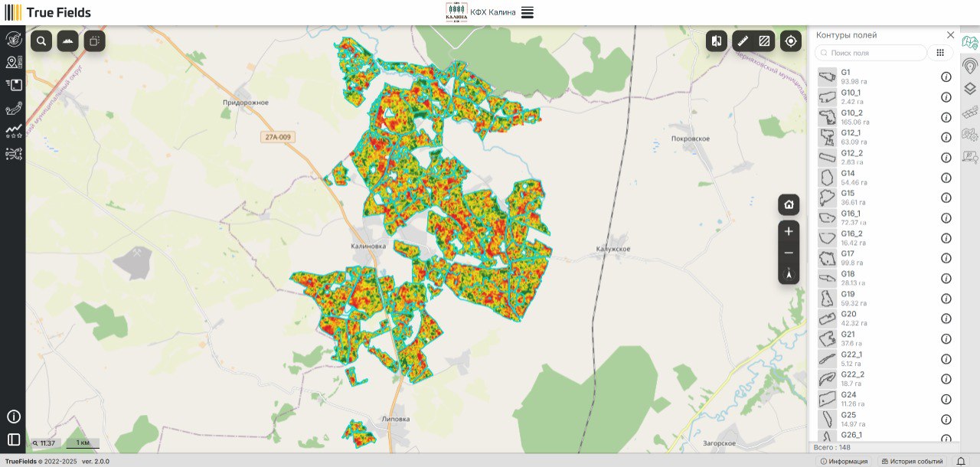The width and height of the screenshot is (980, 467).
Task: Center map on my location
Action: click(791, 41)
